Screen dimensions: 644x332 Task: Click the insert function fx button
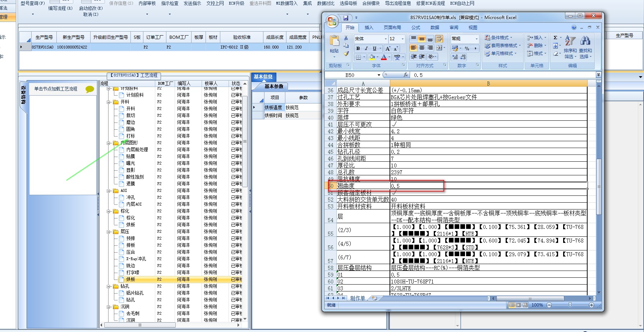[x=405, y=75]
